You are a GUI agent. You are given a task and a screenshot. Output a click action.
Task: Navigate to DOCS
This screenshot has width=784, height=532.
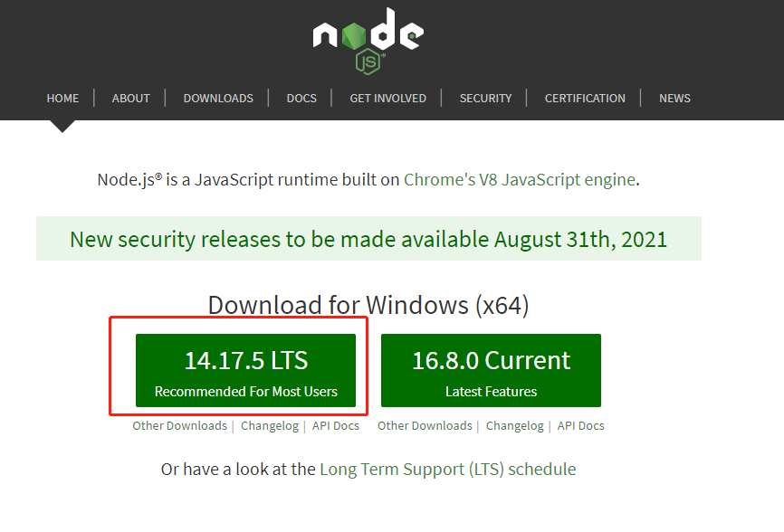click(x=301, y=98)
